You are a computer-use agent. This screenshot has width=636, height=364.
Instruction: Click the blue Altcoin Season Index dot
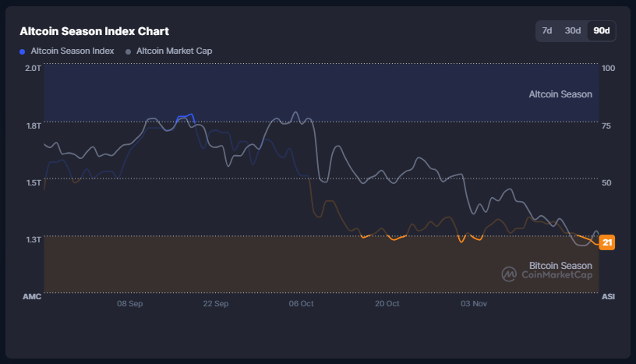23,51
